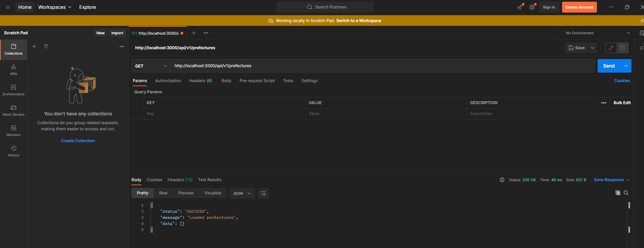Click the filter icon in collections panel
Screen dimensions: 644x248
(46, 46)
